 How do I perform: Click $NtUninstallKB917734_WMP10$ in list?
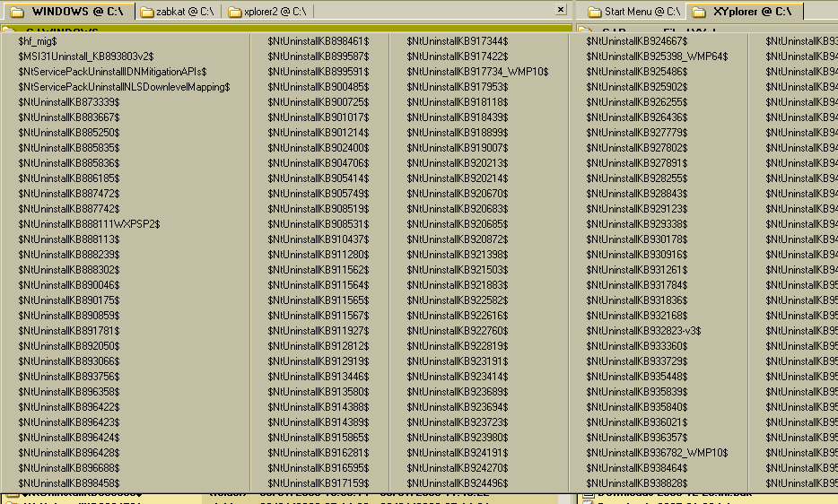pos(465,72)
